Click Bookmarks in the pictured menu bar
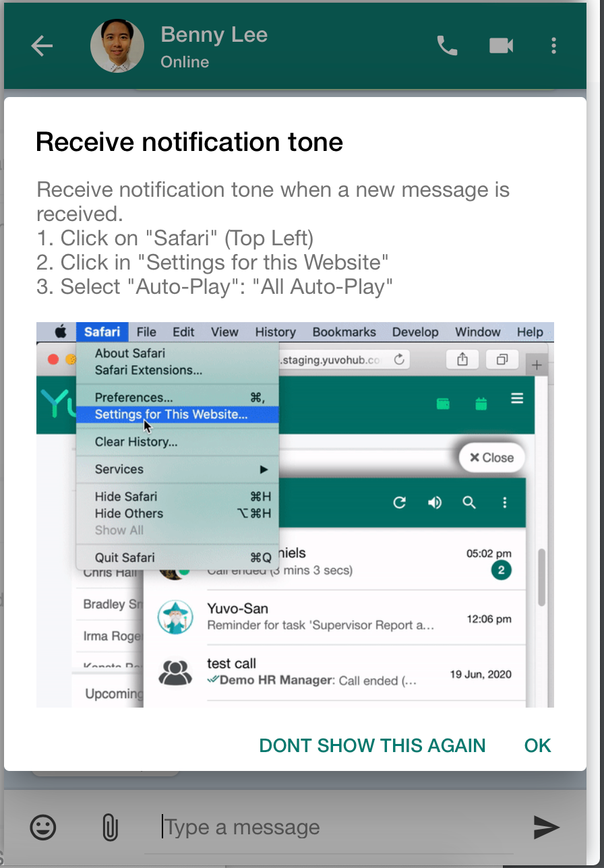This screenshot has width=604, height=868. (x=344, y=332)
